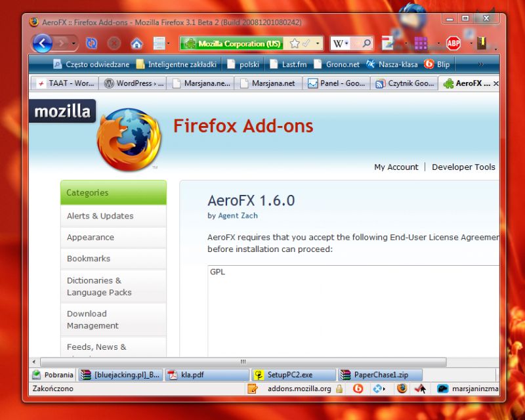Open the PaperChase1.zip download item
Viewport: 525px width, 420px height.
pos(381,375)
